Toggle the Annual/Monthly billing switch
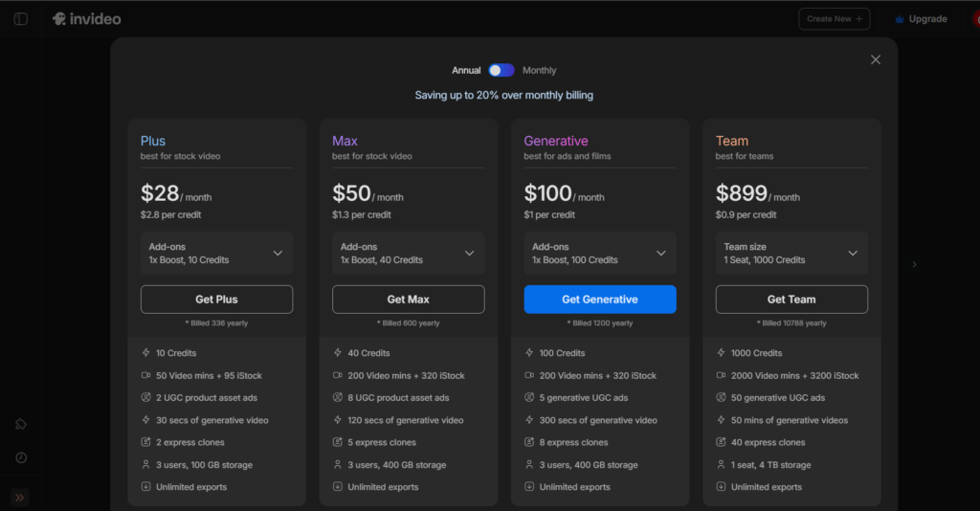Viewport: 980px width, 511px height. point(501,70)
